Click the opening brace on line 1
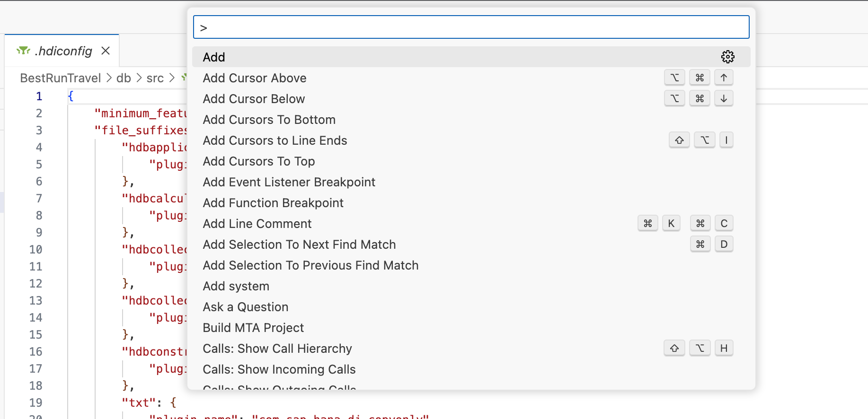Screen dimensions: 868x419 [x=71, y=96]
